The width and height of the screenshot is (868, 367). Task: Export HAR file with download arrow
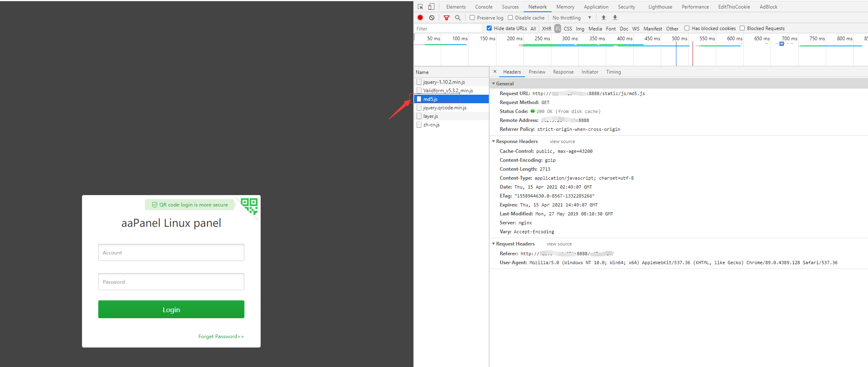[x=615, y=18]
